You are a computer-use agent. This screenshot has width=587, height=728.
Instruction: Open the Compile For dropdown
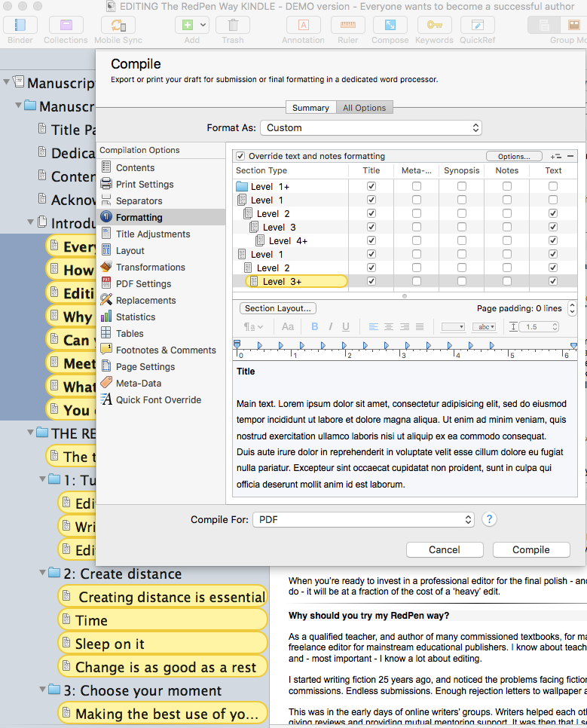364,519
